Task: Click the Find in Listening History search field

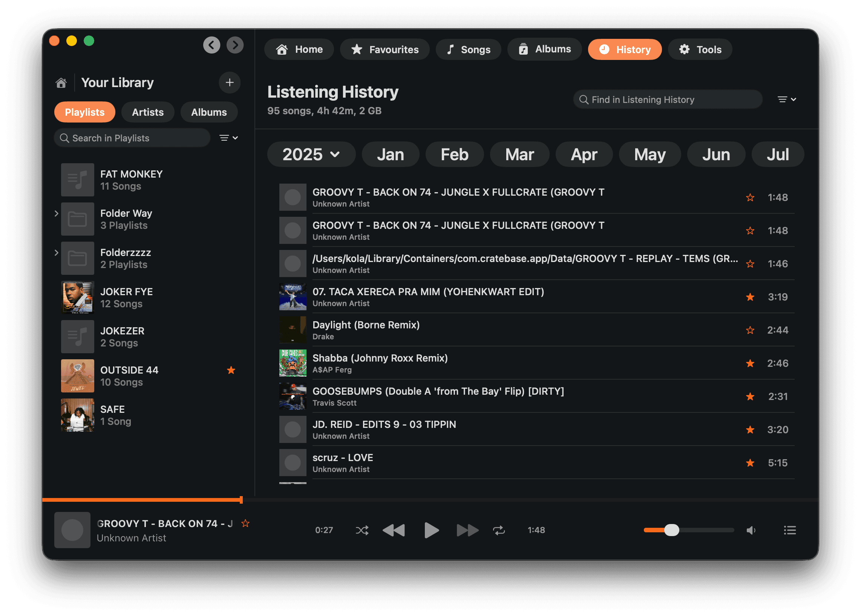Action: [x=668, y=100]
